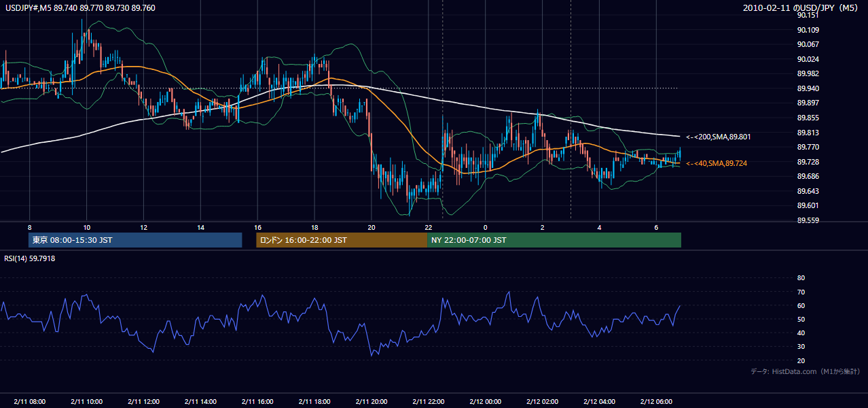
Task: Click hour label 18 on price chart axis
Action: point(314,226)
